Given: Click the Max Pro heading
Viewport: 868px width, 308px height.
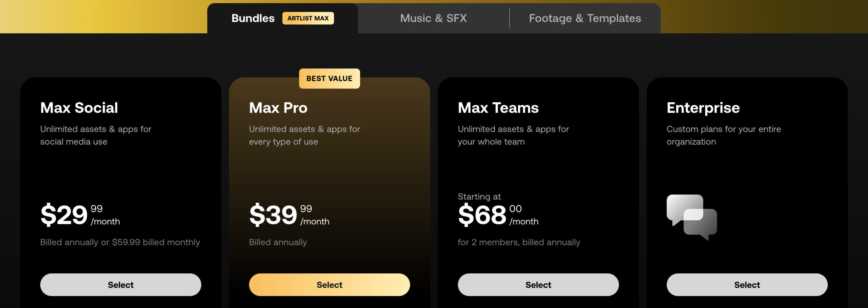Looking at the screenshot, I should [x=278, y=108].
